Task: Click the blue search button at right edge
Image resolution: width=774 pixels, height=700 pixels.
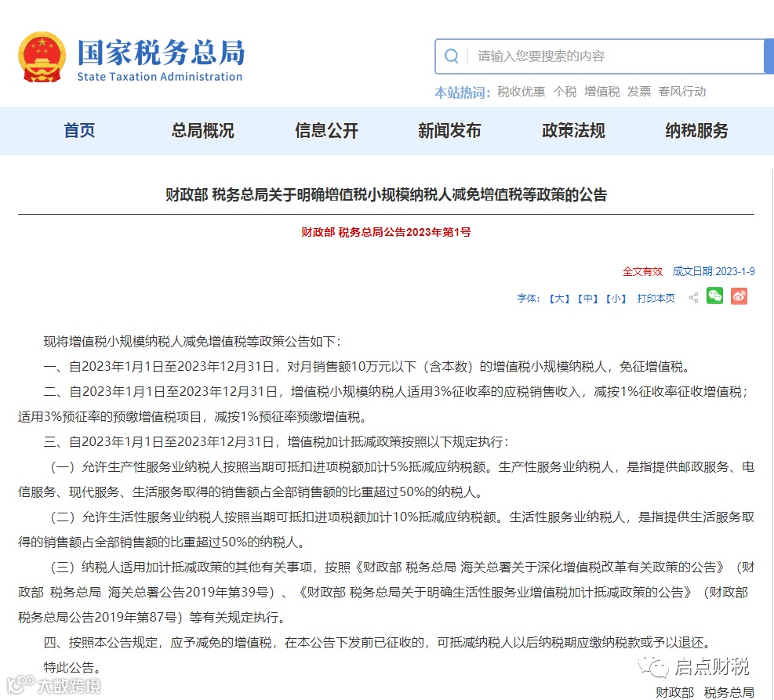Action: (x=769, y=56)
